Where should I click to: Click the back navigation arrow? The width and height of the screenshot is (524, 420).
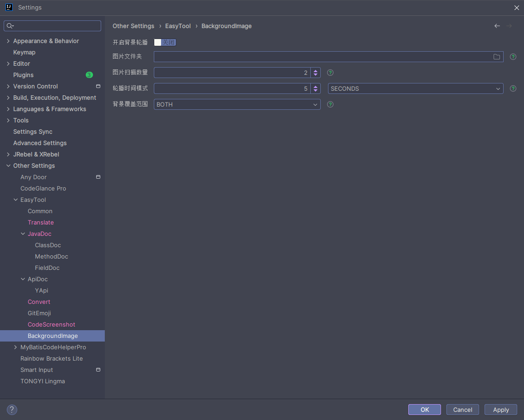497,26
